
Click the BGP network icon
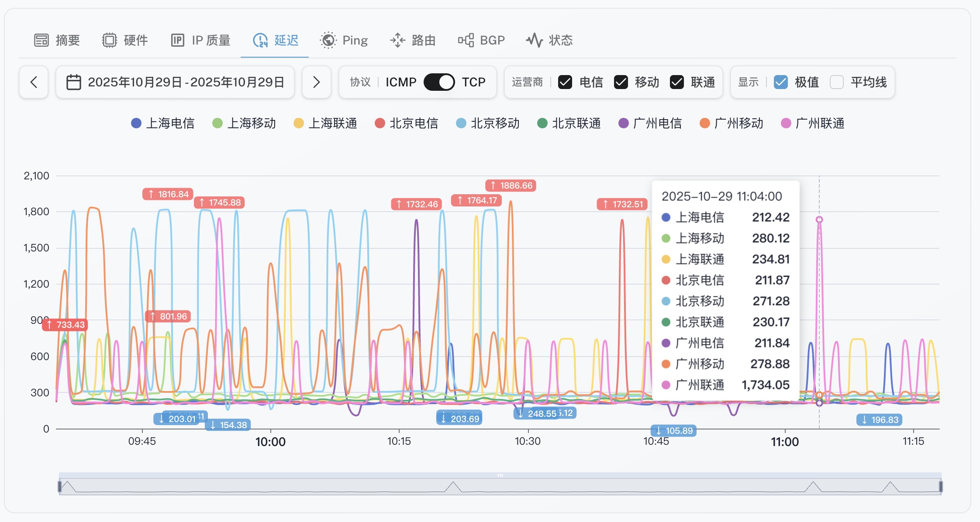pos(466,40)
